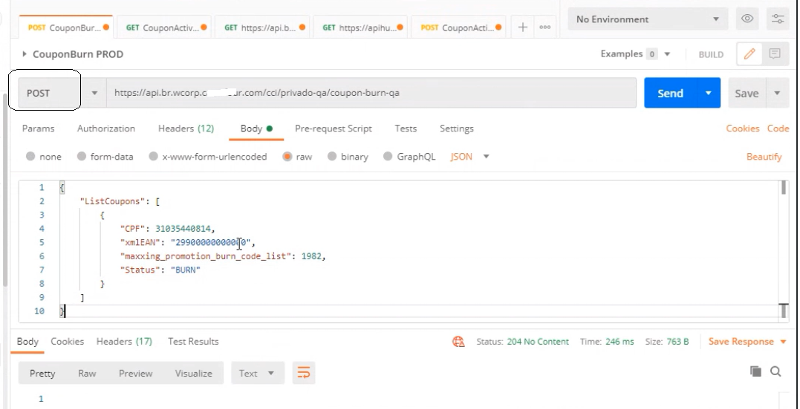Click the maxxing_promotion_burn_code_list line
800x409 pixels.
click(222, 256)
